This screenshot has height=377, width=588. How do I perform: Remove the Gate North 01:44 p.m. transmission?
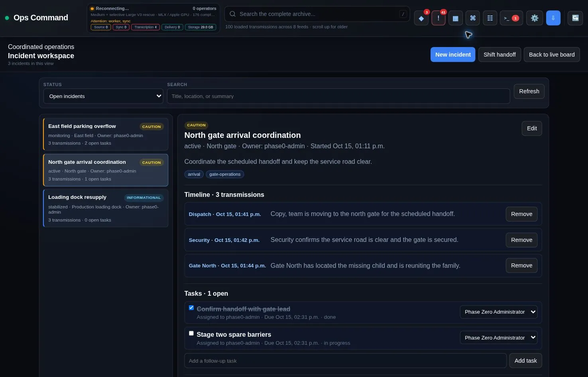(521, 265)
